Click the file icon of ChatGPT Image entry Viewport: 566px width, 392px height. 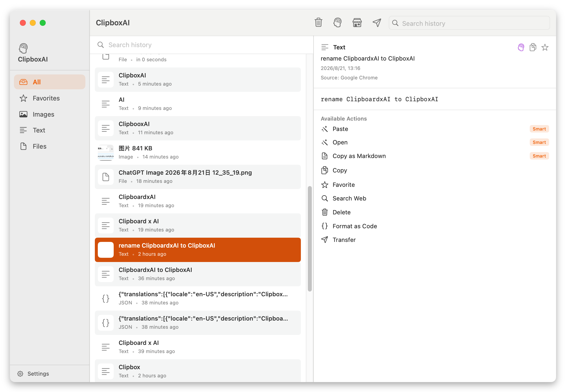(106, 177)
